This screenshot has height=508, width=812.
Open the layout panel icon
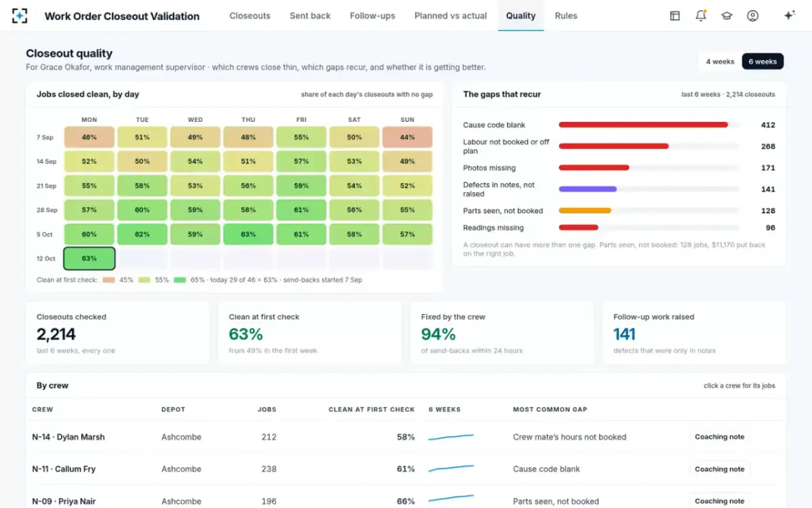(x=675, y=16)
